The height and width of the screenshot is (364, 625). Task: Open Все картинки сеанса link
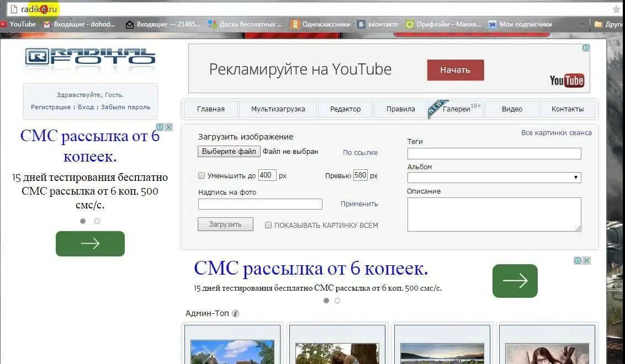tap(557, 132)
